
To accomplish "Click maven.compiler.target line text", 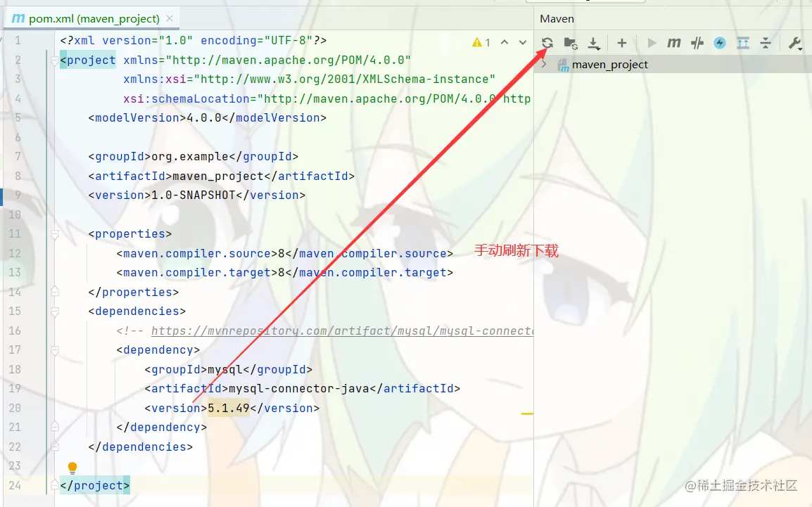I will coord(285,273).
